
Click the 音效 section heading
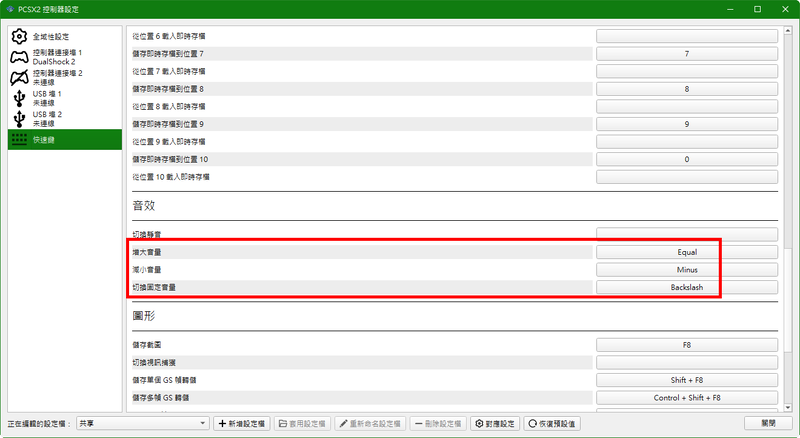pyautogui.click(x=144, y=206)
